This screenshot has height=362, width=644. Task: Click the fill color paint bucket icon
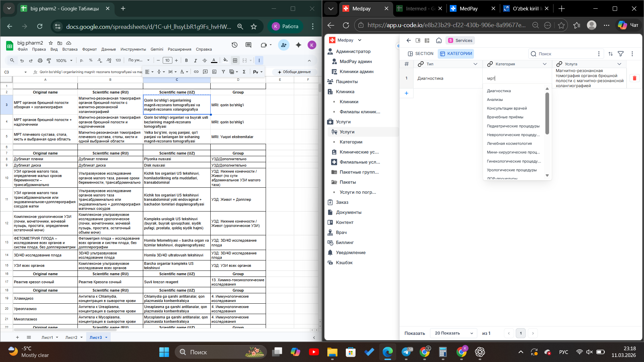tap(225, 60)
